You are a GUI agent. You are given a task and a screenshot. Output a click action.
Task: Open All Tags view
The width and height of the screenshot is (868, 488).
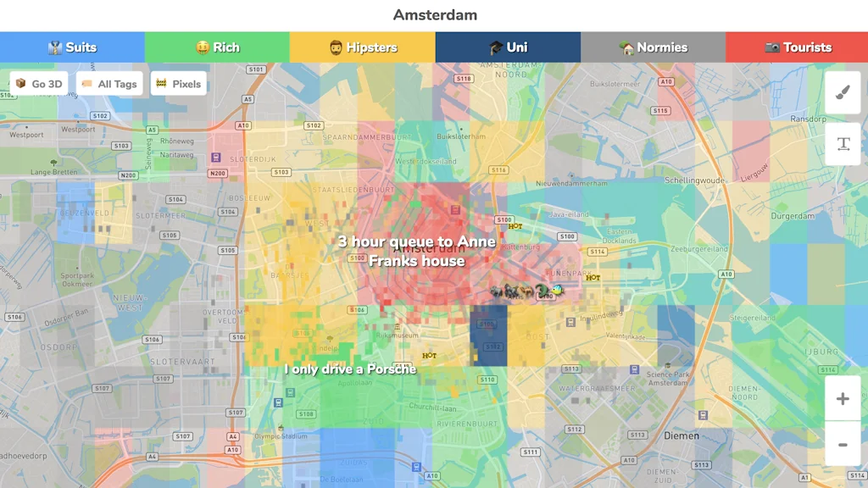click(x=109, y=83)
